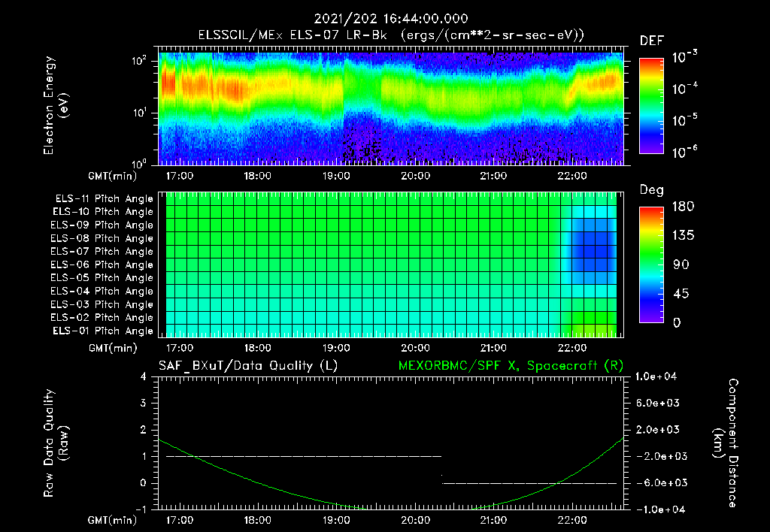Click the DEF color bar legend
770x532 pixels.
click(x=651, y=105)
